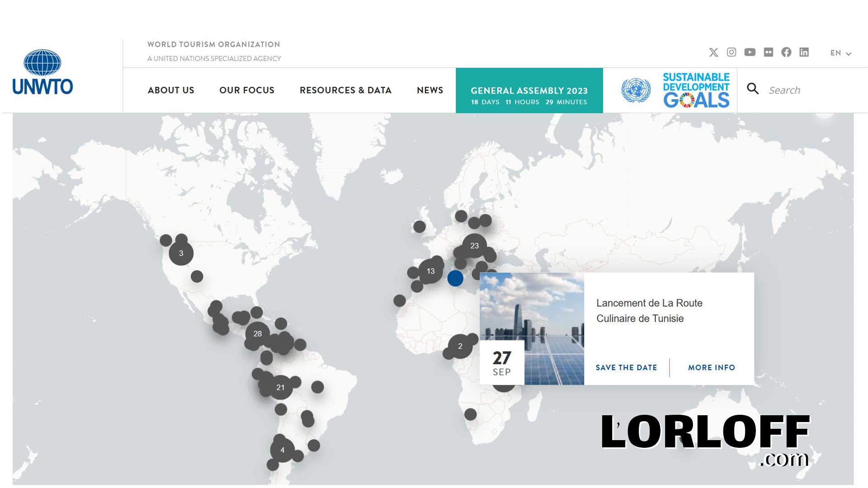Go to the News menu item
The height and width of the screenshot is (488, 868).
(x=430, y=90)
